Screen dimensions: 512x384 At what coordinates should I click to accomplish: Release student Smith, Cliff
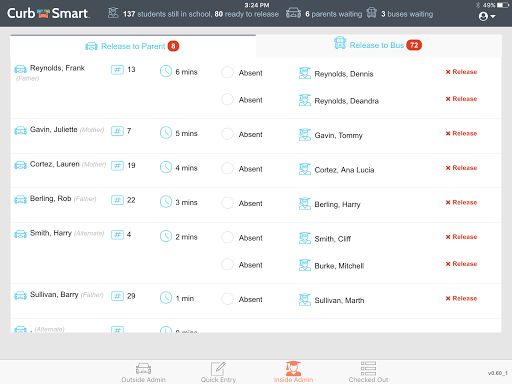(x=461, y=237)
